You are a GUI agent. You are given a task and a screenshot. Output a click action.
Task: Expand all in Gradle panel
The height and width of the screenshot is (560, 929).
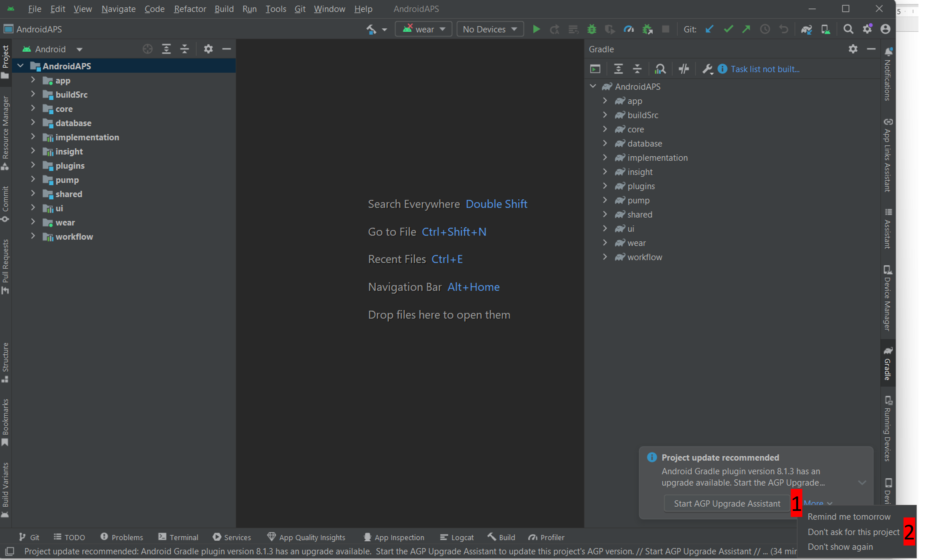pyautogui.click(x=618, y=69)
